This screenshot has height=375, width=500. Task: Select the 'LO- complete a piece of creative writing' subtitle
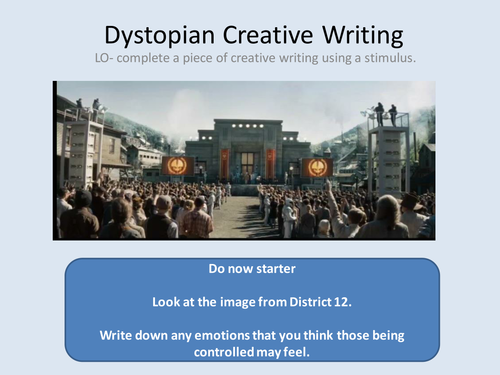(x=255, y=58)
